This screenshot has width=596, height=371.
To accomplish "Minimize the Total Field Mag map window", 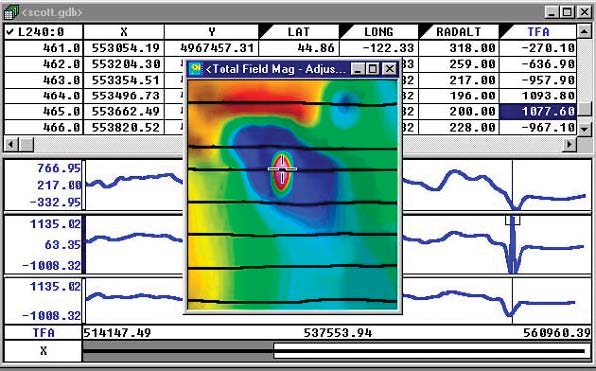I will [x=357, y=69].
